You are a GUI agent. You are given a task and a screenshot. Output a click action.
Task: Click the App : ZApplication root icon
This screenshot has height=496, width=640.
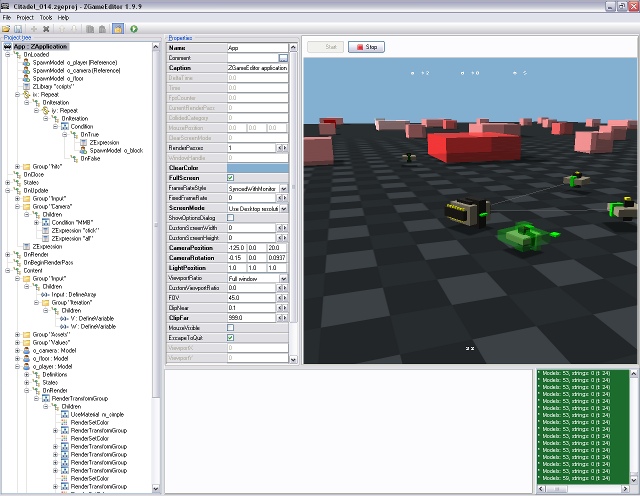click(x=7, y=47)
